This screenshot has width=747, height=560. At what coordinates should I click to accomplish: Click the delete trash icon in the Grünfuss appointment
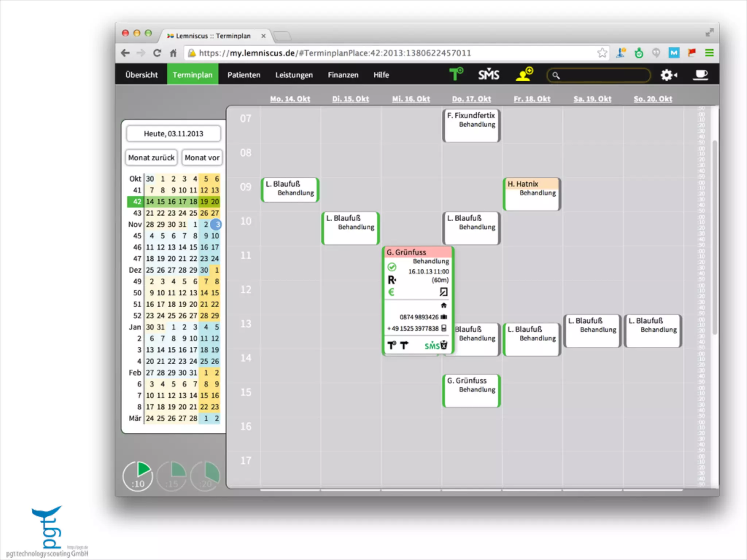pos(444,345)
